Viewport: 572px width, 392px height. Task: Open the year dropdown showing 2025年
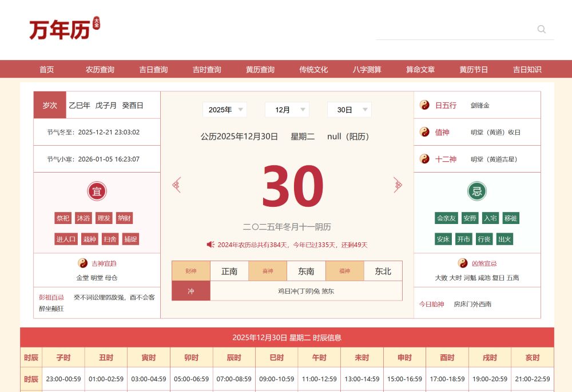(224, 110)
